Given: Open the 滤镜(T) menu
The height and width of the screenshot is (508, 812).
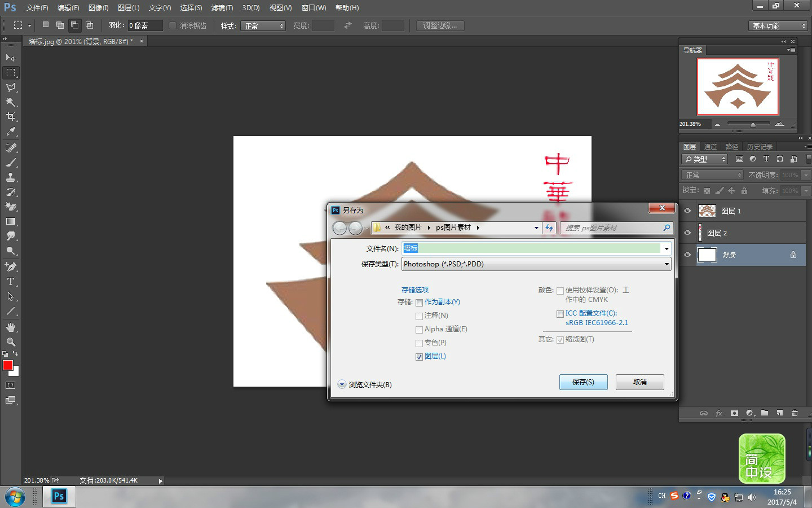Looking at the screenshot, I should coord(222,8).
